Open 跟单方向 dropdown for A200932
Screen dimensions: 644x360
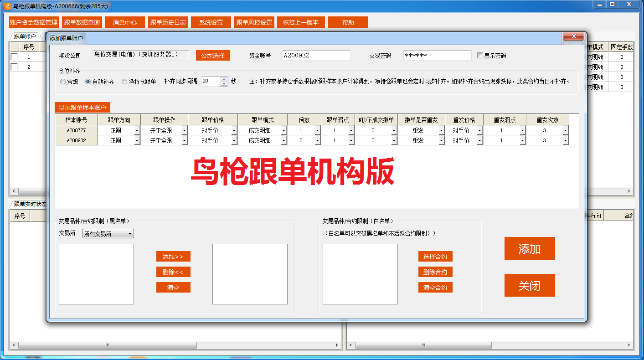click(137, 141)
